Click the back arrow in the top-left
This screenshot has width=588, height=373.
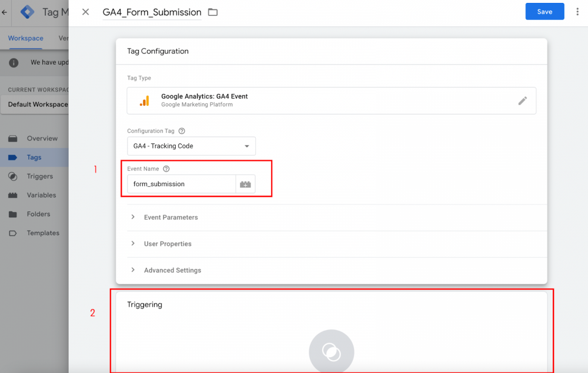pos(5,12)
